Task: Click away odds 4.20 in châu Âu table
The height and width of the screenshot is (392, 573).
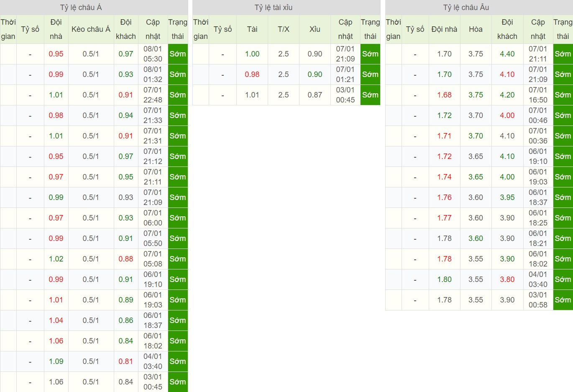Action: 507,95
